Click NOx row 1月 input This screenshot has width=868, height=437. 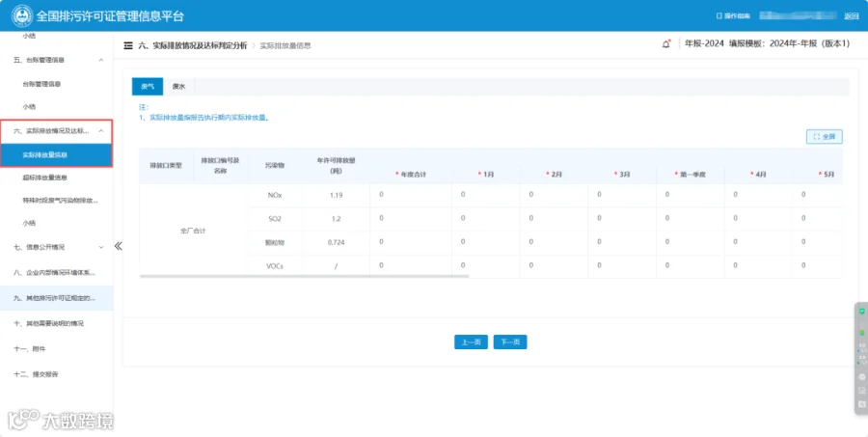tap(485, 195)
